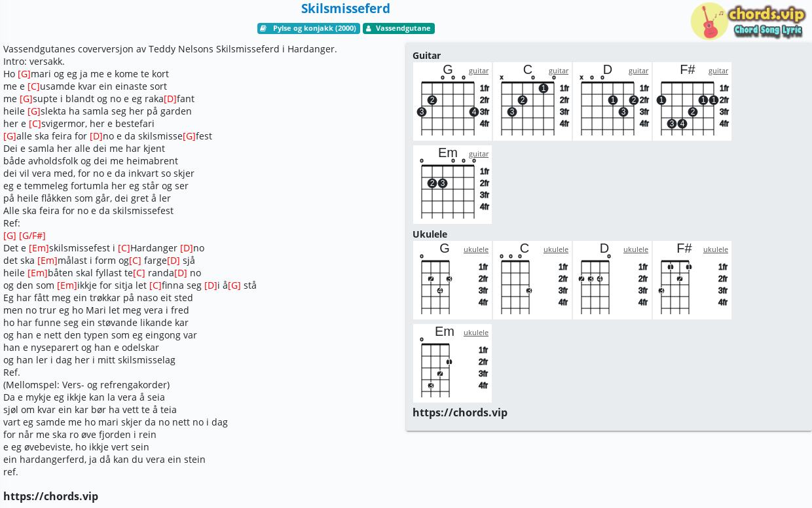Open guitar link above F# chord diagram
This screenshot has height=508, width=812.
[x=718, y=71]
